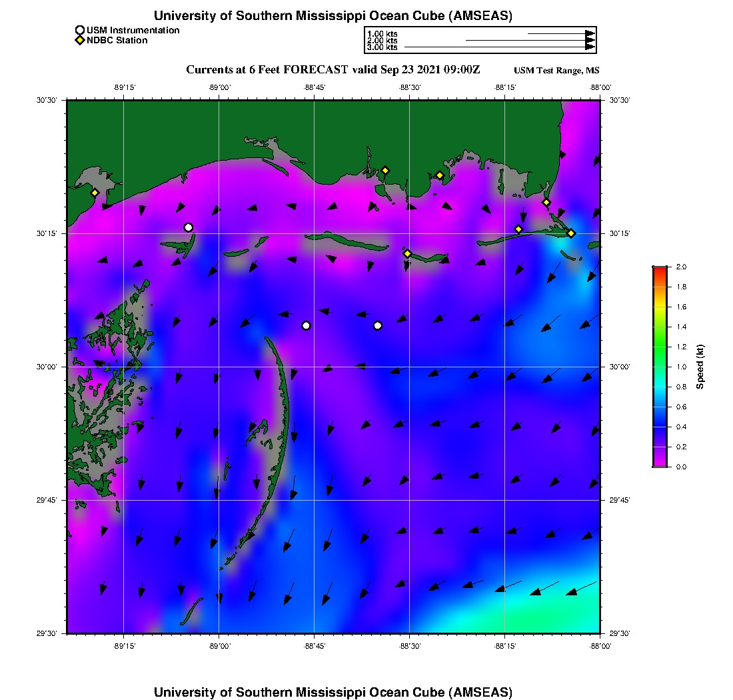This screenshot has width=733, height=700.
Task: Click the 3.00 kts scale arrow
Action: pos(499,47)
